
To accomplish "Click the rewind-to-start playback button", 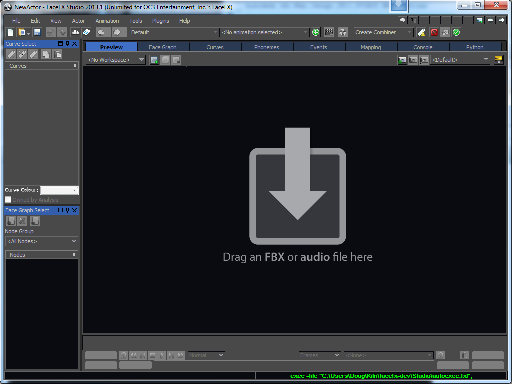I will click(x=134, y=355).
